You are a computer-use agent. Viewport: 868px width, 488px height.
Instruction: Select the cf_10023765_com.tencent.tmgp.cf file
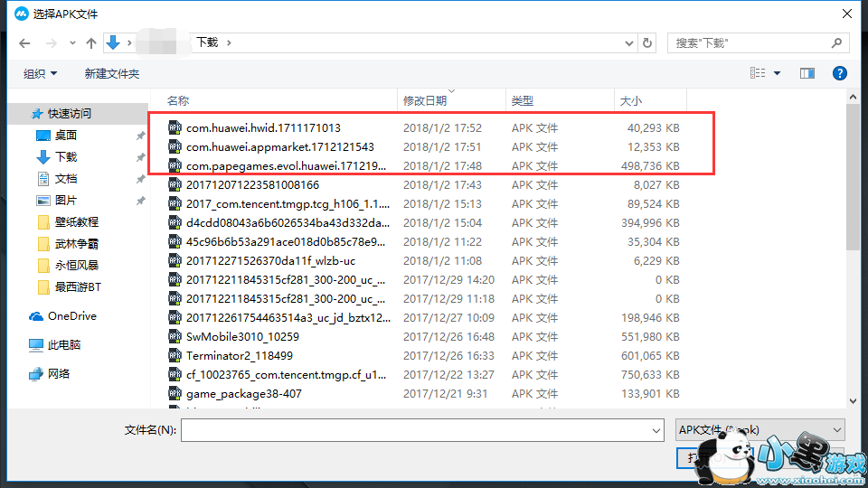(287, 374)
